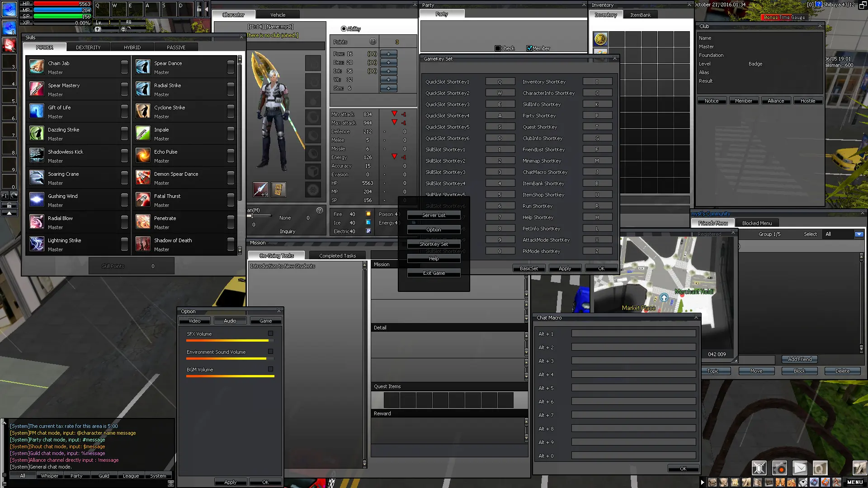
Task: Click the Add Friend button
Action: coord(800,359)
